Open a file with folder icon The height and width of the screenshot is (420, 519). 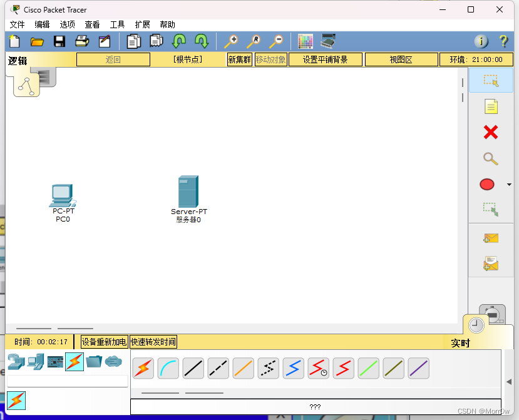click(x=37, y=41)
